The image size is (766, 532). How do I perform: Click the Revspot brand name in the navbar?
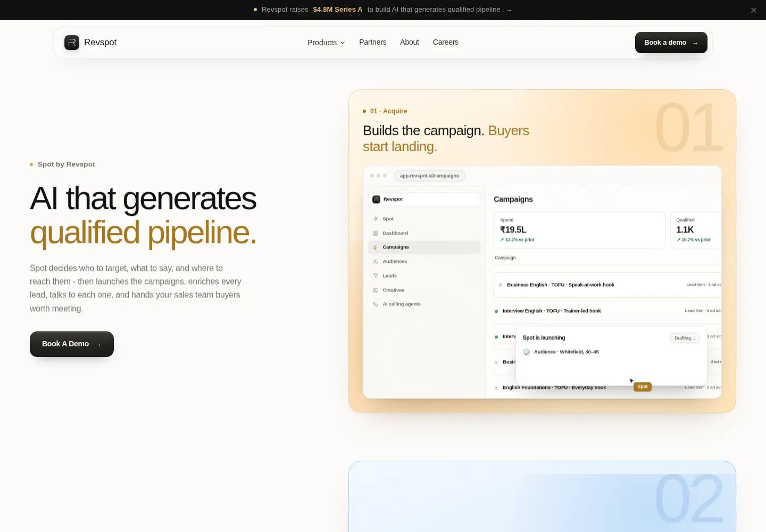click(x=100, y=43)
